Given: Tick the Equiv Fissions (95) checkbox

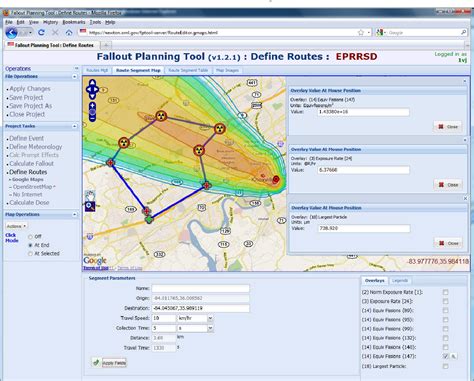Looking at the screenshot, I should 445,320.
